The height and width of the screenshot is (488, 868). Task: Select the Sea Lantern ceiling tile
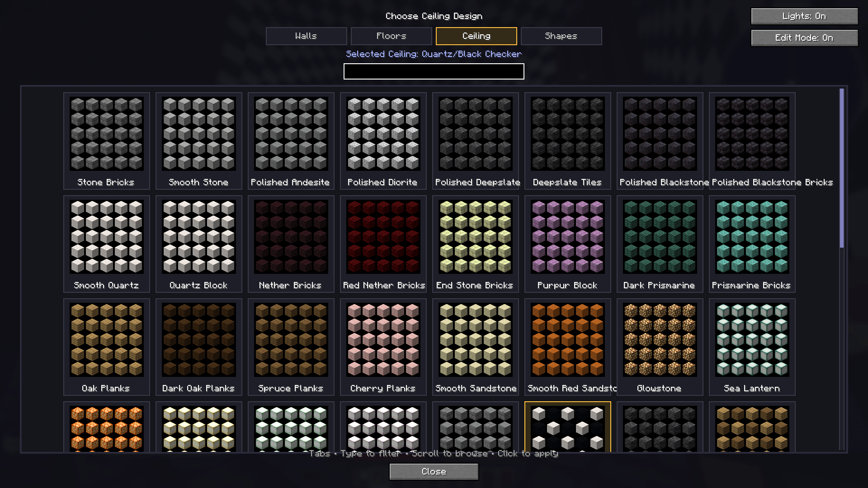pos(752,347)
